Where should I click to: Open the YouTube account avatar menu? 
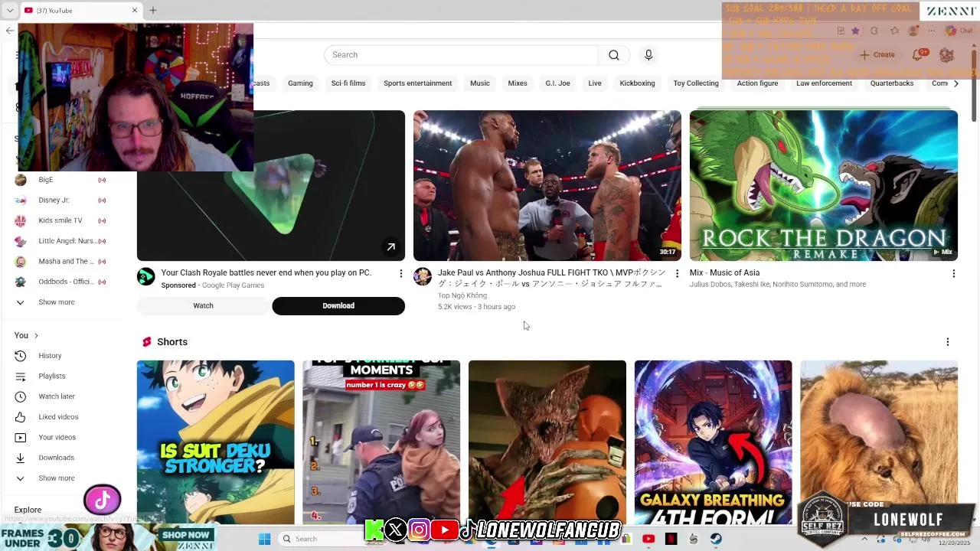point(947,55)
